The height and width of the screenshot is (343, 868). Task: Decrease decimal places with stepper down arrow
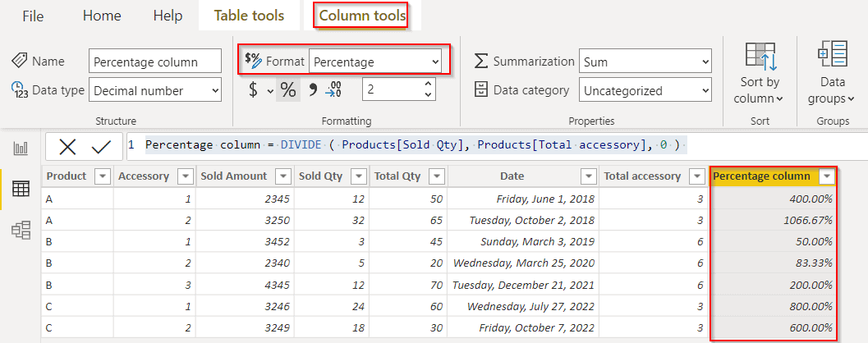pyautogui.click(x=427, y=95)
